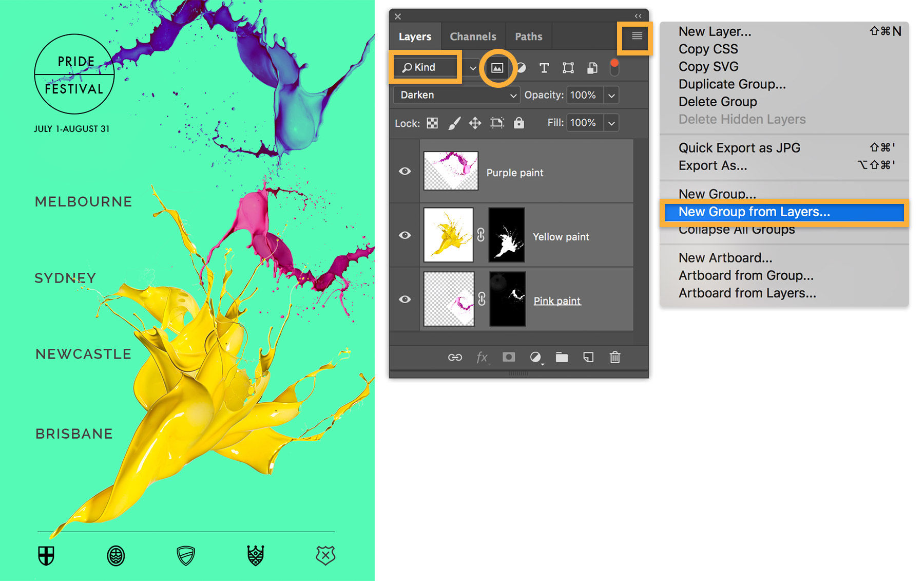Click the Pink paint layer mask thumbnail
The height and width of the screenshot is (581, 924).
point(507,298)
